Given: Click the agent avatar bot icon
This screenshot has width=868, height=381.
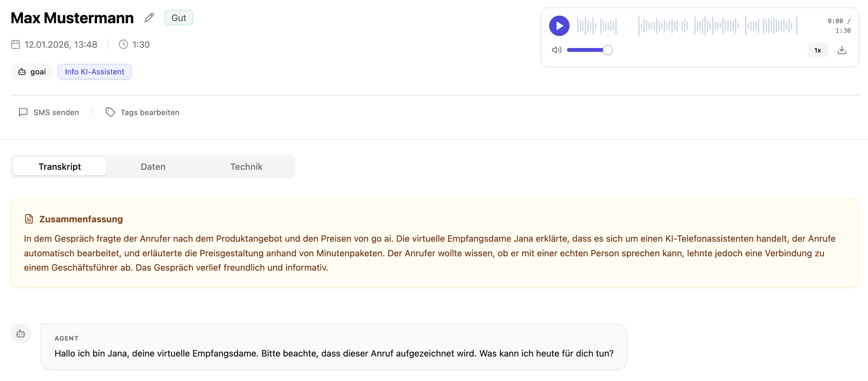Looking at the screenshot, I should click(21, 334).
